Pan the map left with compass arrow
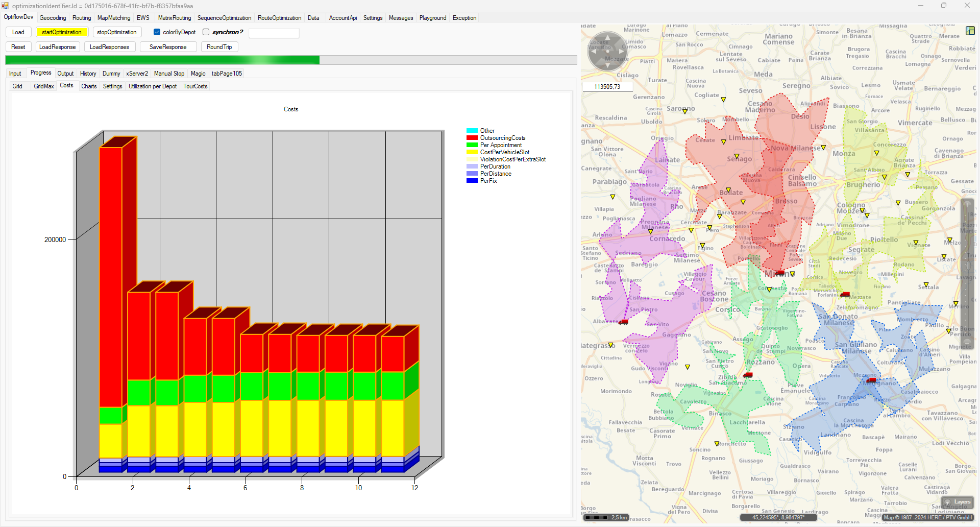 click(x=594, y=51)
